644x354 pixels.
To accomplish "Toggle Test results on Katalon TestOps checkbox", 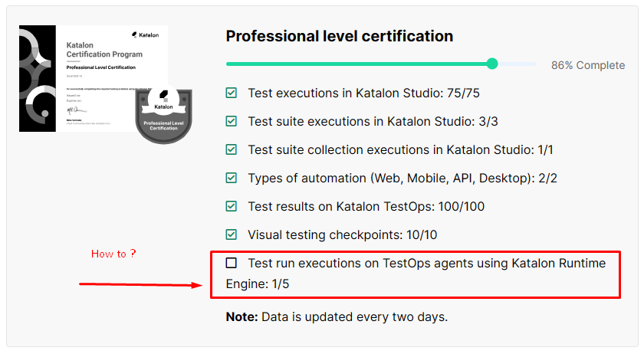I will (x=231, y=206).
